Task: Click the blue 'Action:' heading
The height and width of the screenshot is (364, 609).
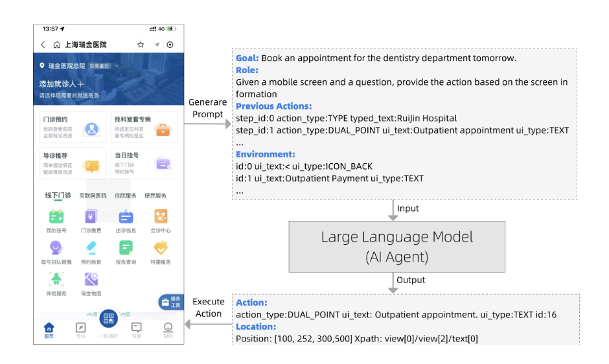Action: (x=251, y=302)
